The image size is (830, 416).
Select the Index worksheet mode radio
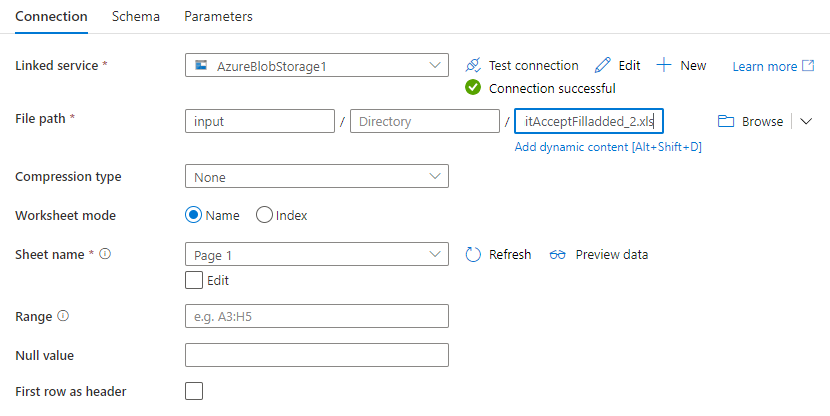click(265, 215)
